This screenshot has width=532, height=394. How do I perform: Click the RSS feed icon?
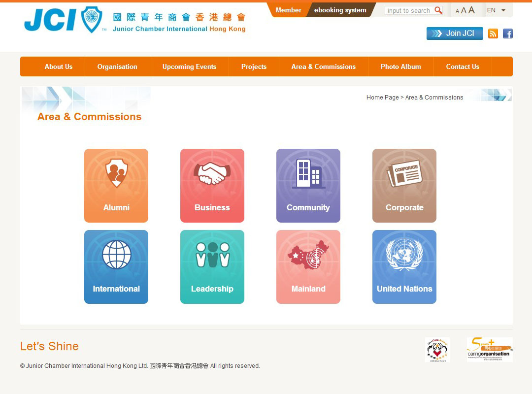coord(493,33)
